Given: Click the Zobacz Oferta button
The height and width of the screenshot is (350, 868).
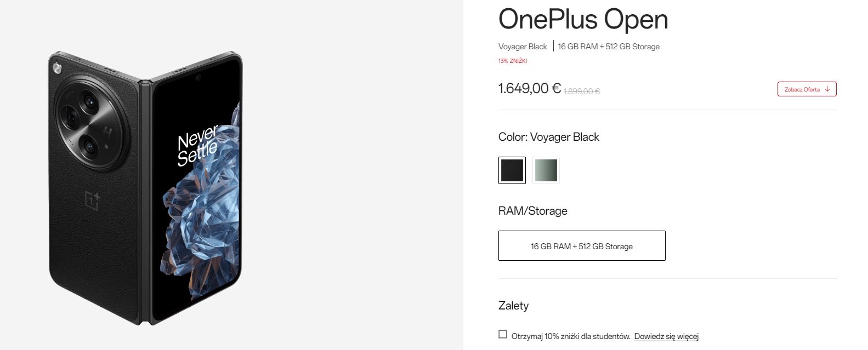Looking at the screenshot, I should coord(807,89).
